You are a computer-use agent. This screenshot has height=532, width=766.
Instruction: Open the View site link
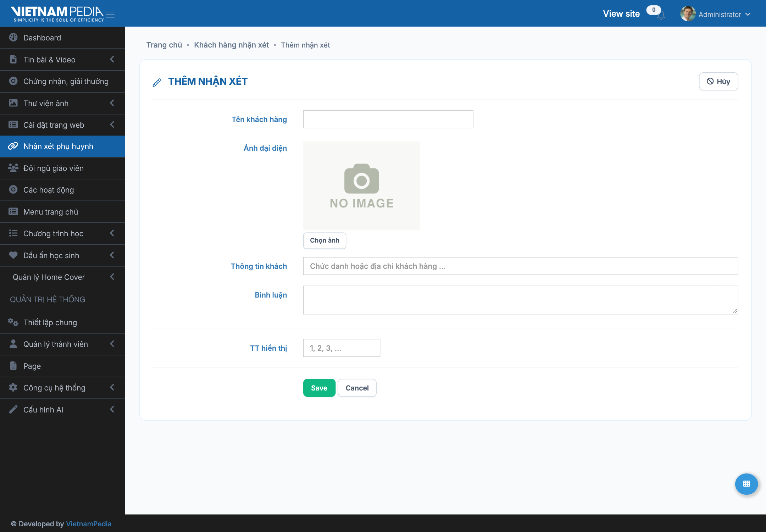pos(621,14)
